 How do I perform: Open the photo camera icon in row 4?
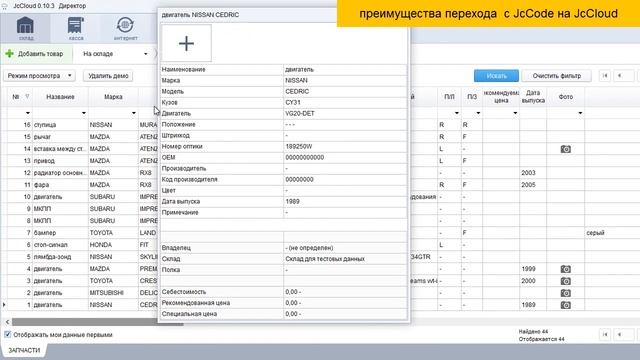click(x=565, y=269)
